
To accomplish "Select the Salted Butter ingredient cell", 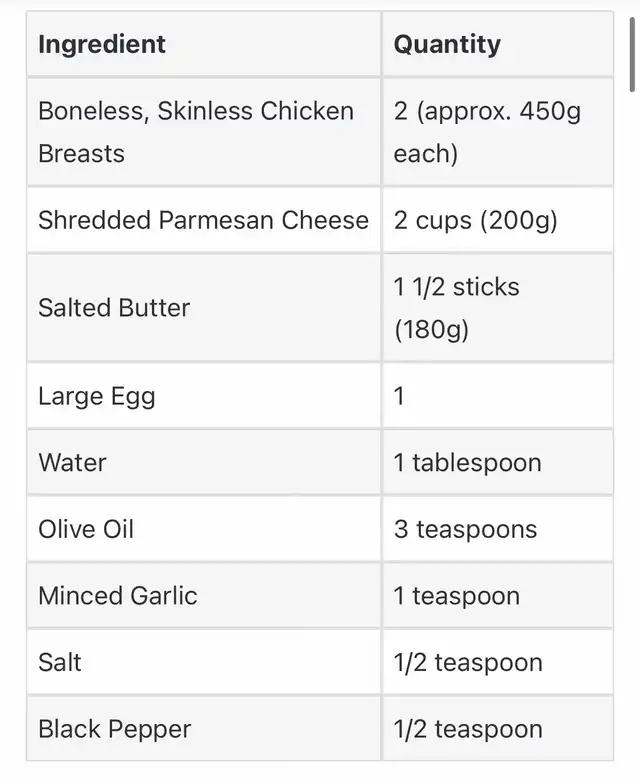I will pyautogui.click(x=114, y=308).
